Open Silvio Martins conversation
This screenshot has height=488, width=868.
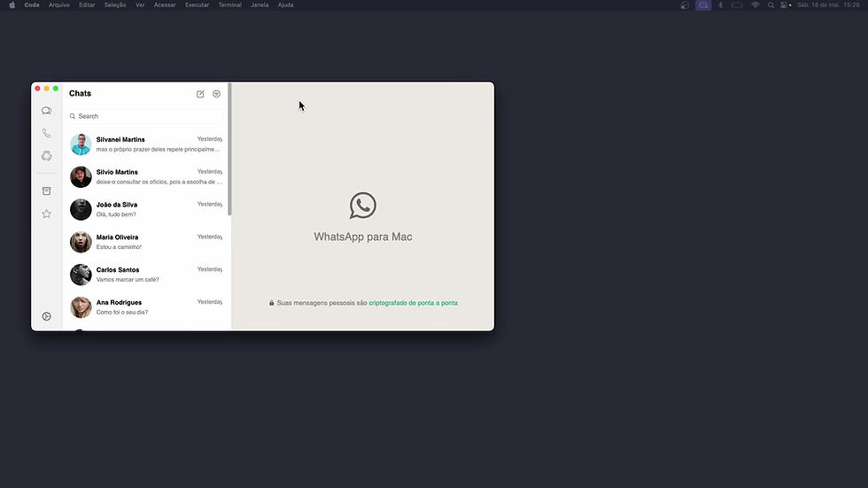146,177
